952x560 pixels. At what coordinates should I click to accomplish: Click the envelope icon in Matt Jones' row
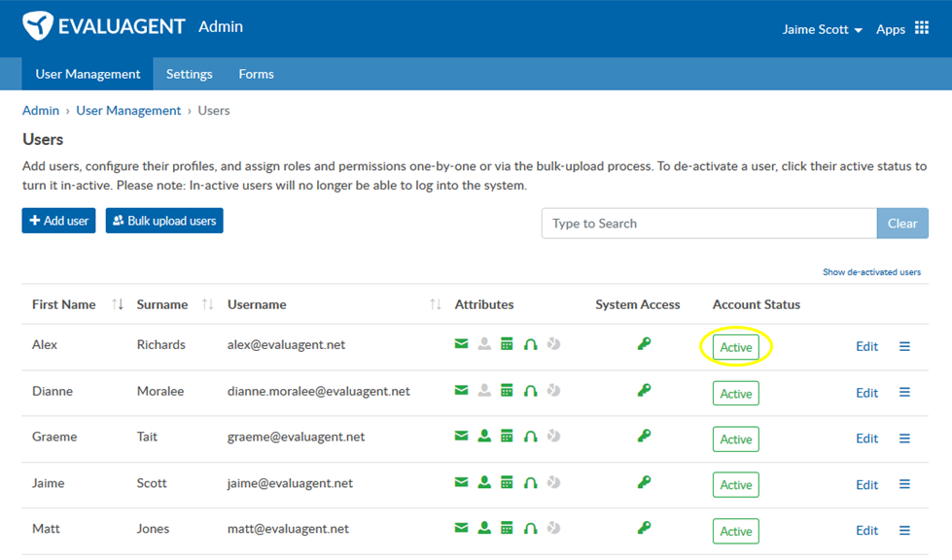[462, 528]
